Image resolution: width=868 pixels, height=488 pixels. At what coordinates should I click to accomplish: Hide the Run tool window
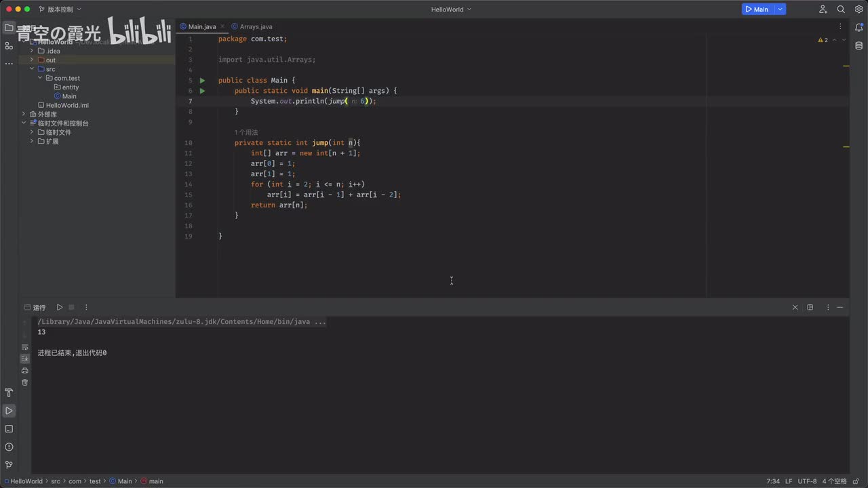click(840, 307)
